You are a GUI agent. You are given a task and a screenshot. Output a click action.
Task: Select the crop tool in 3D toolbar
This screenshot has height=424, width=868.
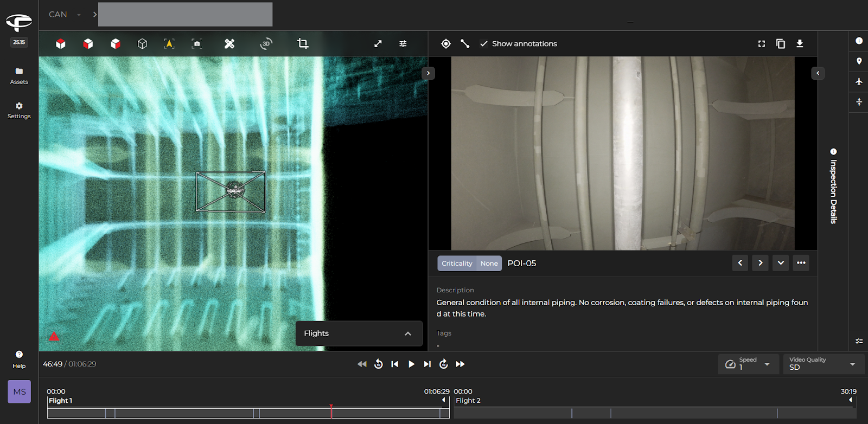[303, 44]
